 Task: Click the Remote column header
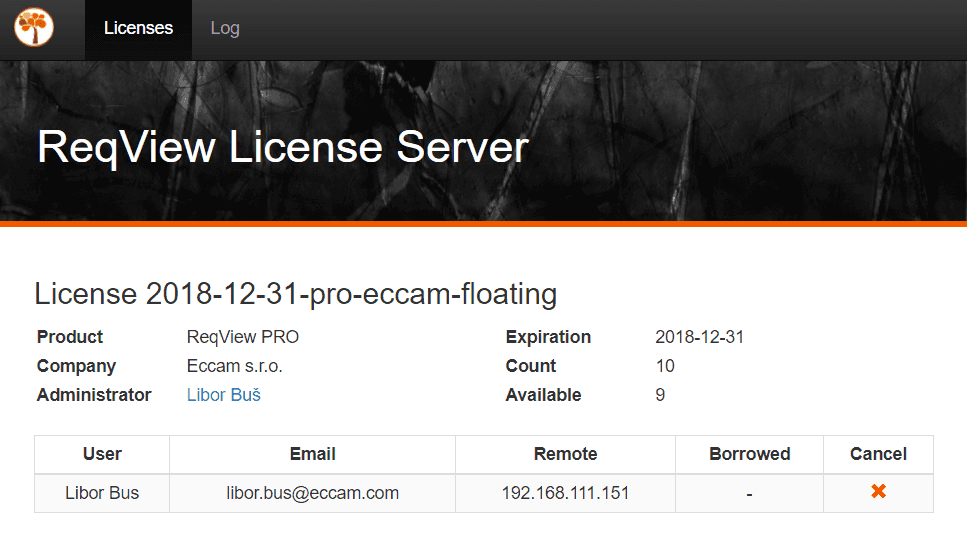tap(565, 454)
